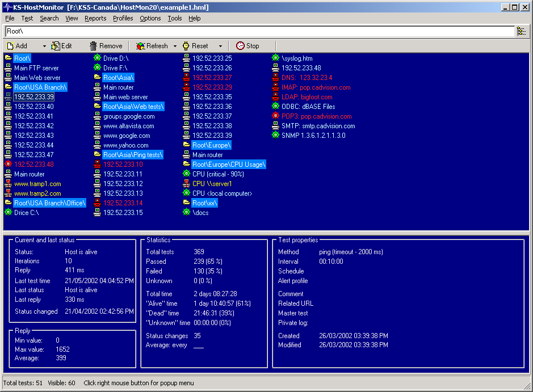Screen dimensions: 533x392
Task: Click the red icon beside DNS: 123.32.23.4
Action: [x=276, y=78]
